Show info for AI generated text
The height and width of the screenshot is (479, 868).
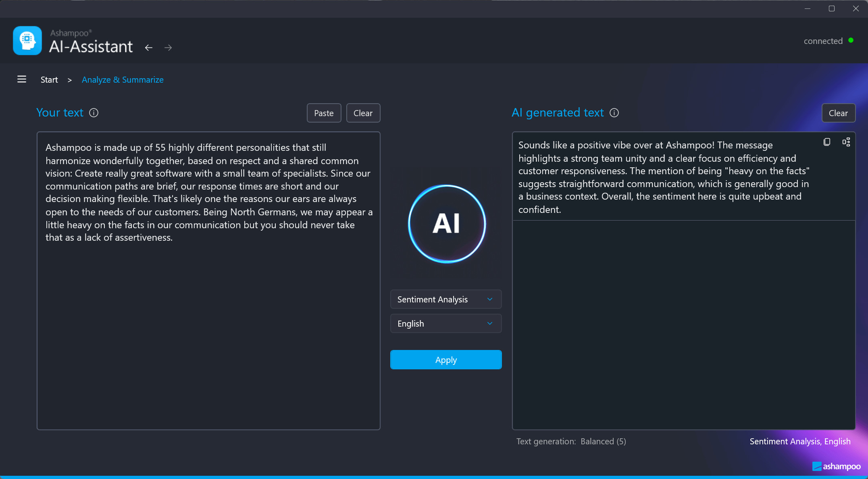pos(614,113)
